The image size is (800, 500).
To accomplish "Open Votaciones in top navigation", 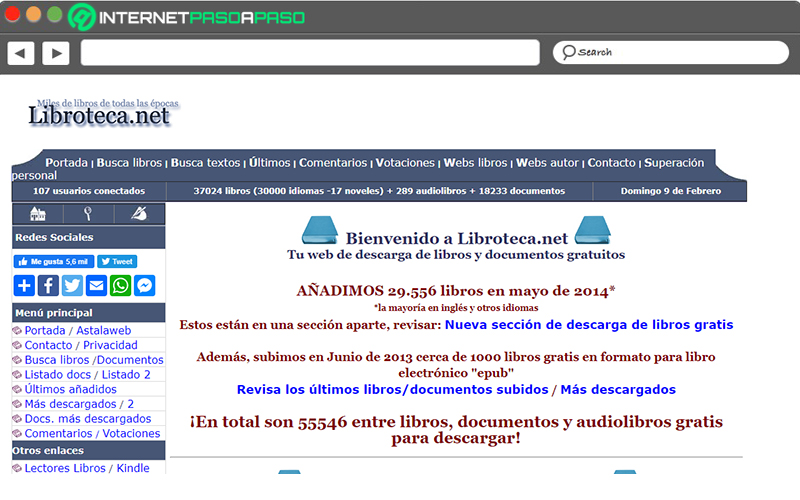I will [405, 163].
